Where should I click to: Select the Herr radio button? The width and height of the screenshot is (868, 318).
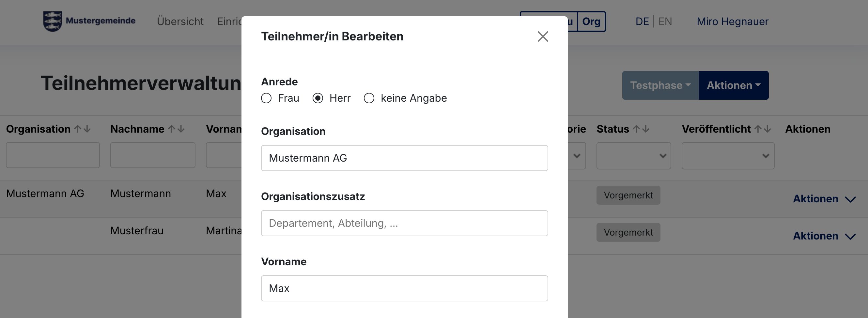coord(318,98)
